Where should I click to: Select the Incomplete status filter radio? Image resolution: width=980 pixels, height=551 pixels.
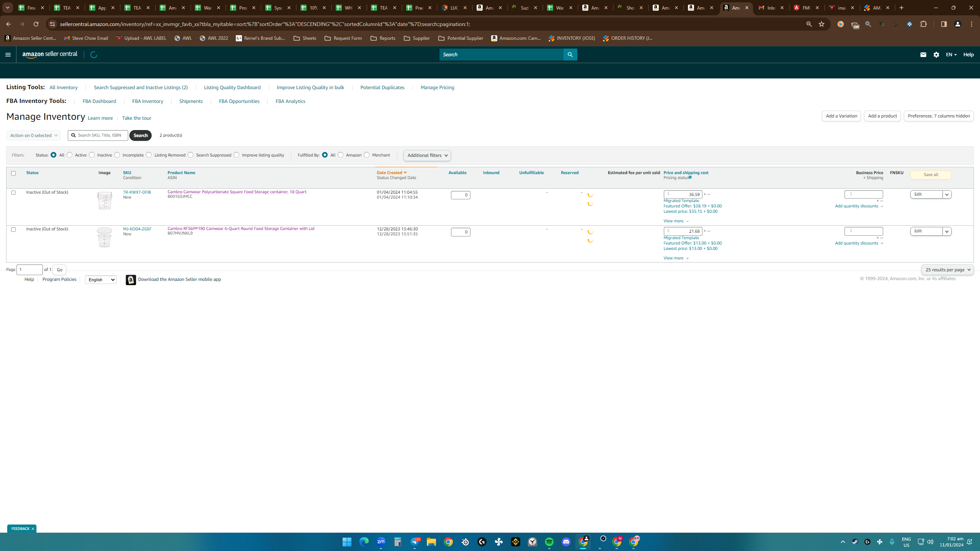[117, 155]
